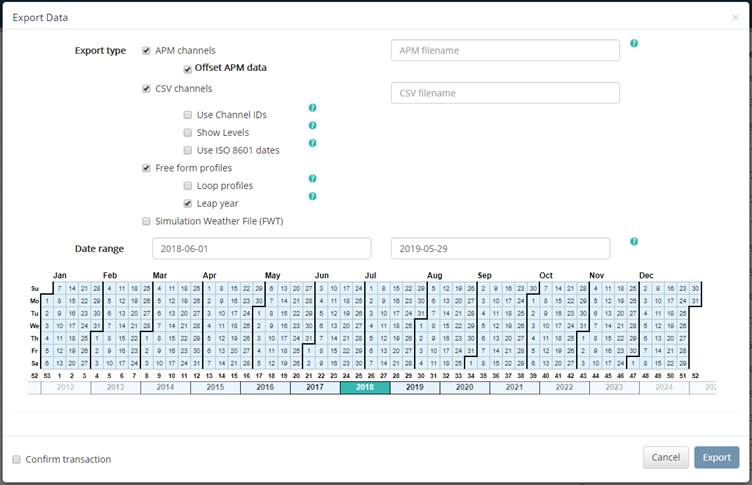
Task: Show help for the Date range fields
Action: click(634, 241)
